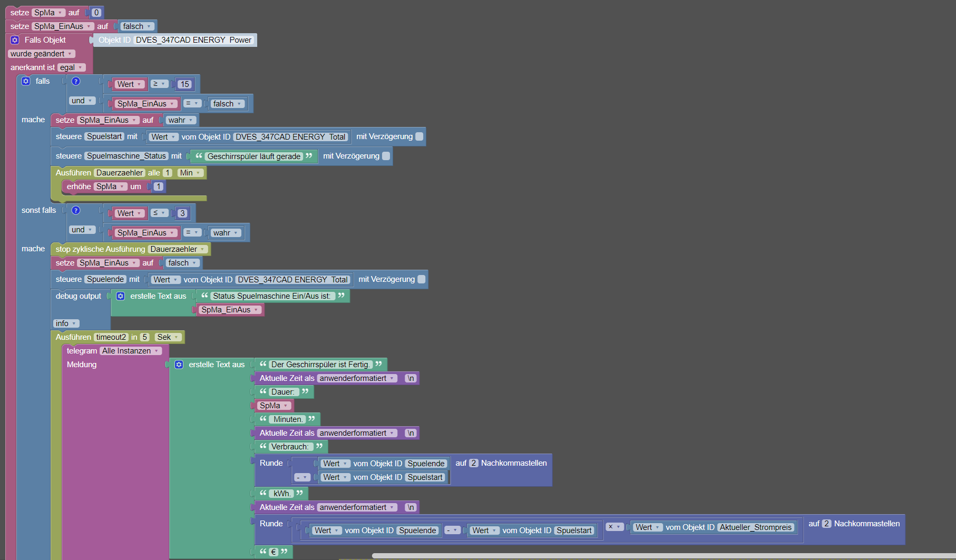Click Dauerzaehler name in Ausführen block

coord(120,173)
